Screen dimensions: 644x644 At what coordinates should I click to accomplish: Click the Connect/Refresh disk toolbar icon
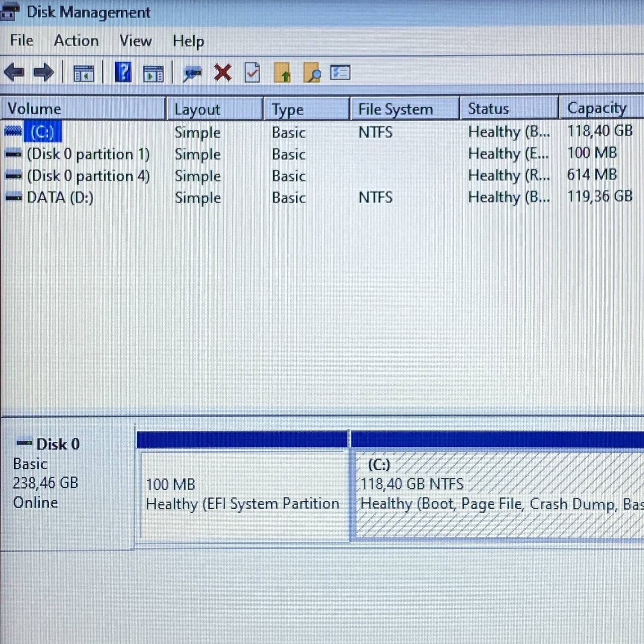click(193, 73)
